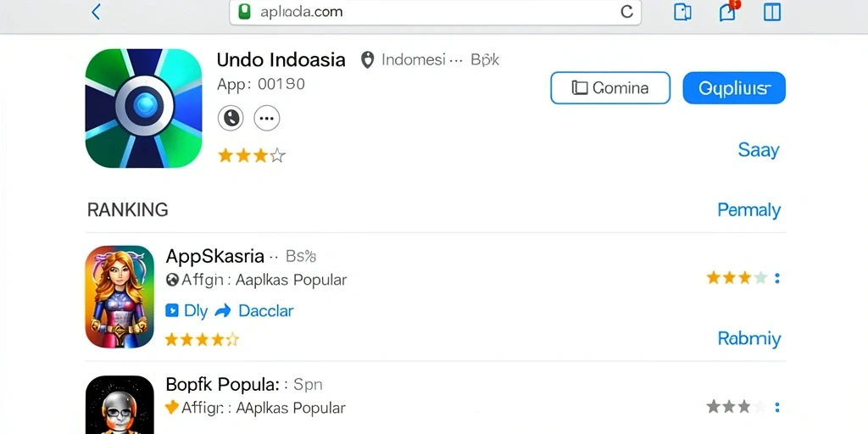Open vertical dots menu for Bopfk Popula row

pyautogui.click(x=777, y=408)
